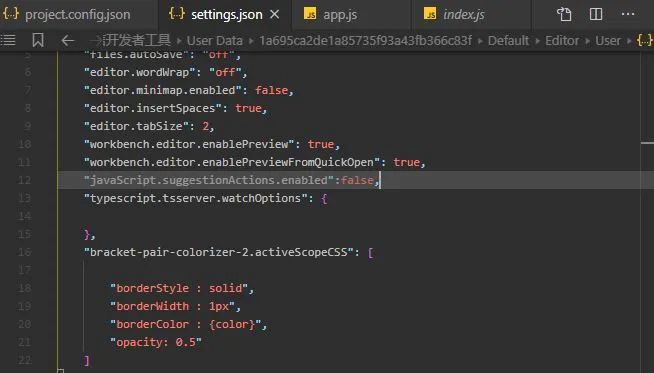Click the JSON braces icon on project.config.json tab
Screen dimensions: 654x373
point(10,14)
